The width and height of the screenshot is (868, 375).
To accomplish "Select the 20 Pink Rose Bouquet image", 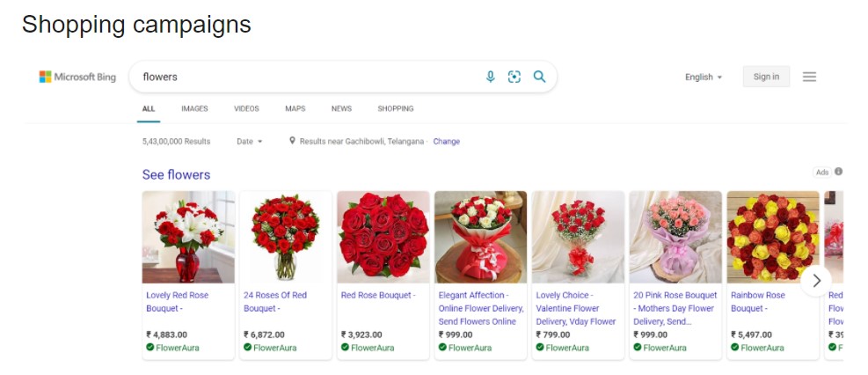I will pos(675,237).
